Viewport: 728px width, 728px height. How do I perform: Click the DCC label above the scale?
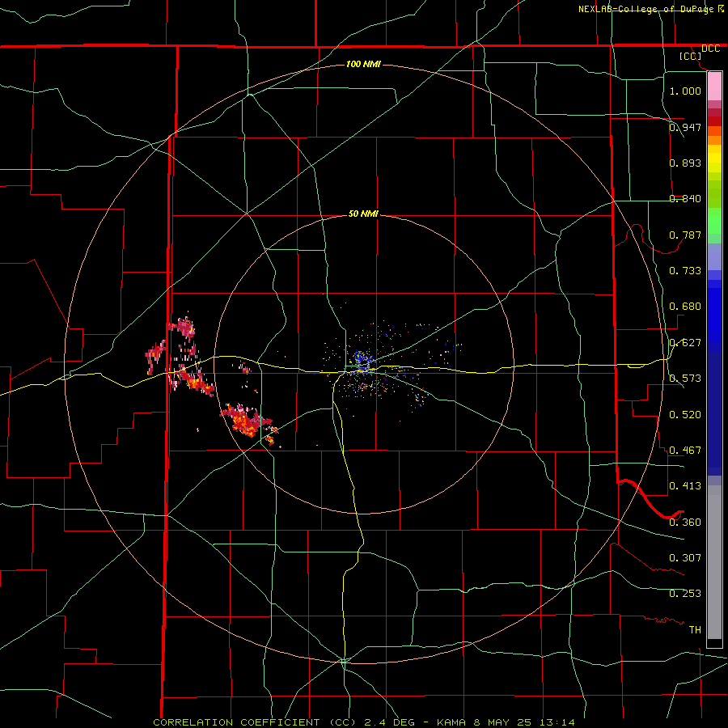click(x=710, y=49)
